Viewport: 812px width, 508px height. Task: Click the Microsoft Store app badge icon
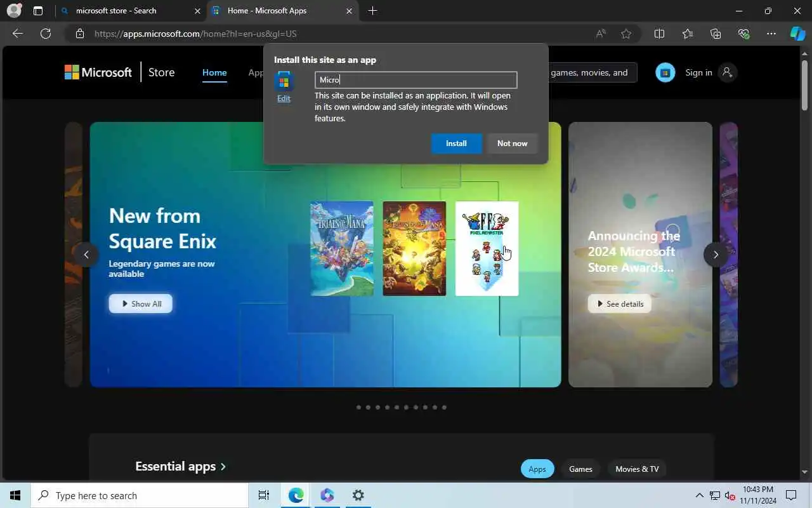[x=665, y=72]
